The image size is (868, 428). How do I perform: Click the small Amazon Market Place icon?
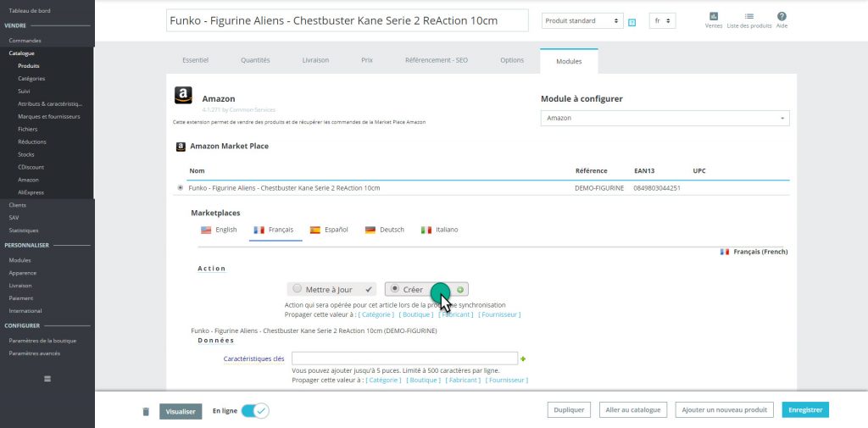click(181, 147)
